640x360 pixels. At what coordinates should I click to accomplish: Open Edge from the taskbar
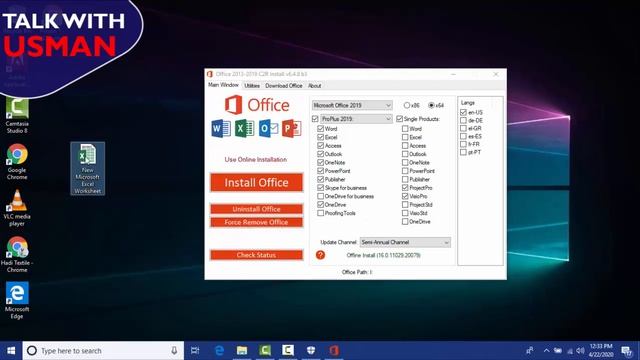[219, 351]
